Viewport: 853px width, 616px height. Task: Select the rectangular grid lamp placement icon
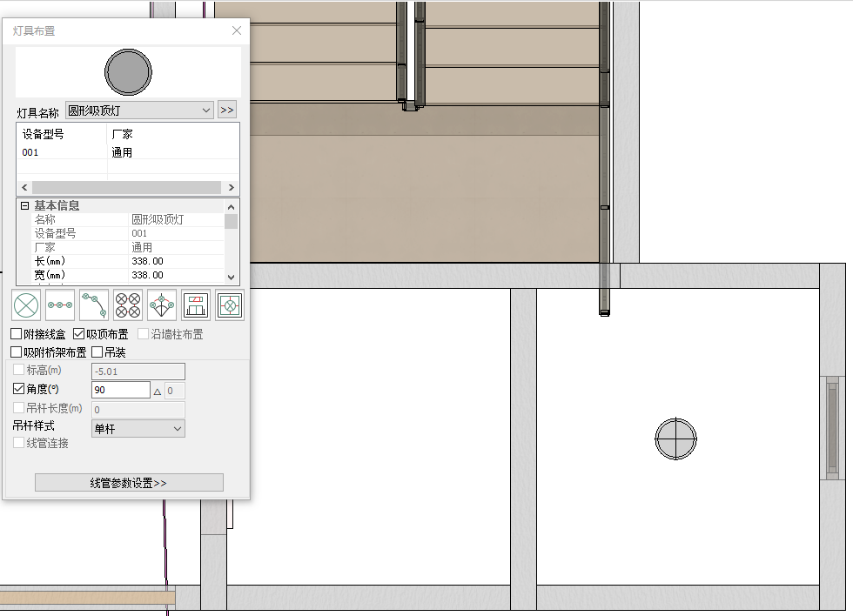pos(128,305)
